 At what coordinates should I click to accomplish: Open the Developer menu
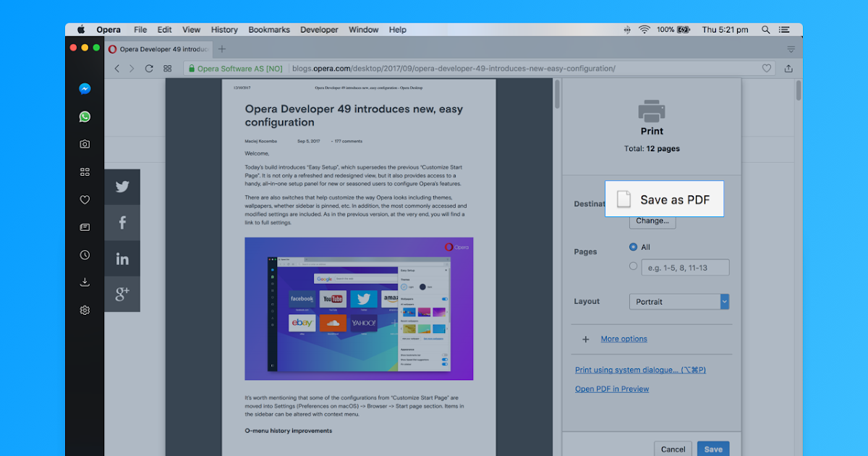click(x=319, y=30)
